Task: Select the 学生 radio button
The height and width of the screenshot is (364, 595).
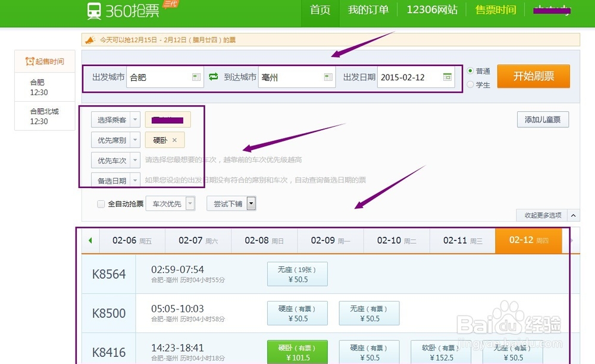Action: (470, 84)
